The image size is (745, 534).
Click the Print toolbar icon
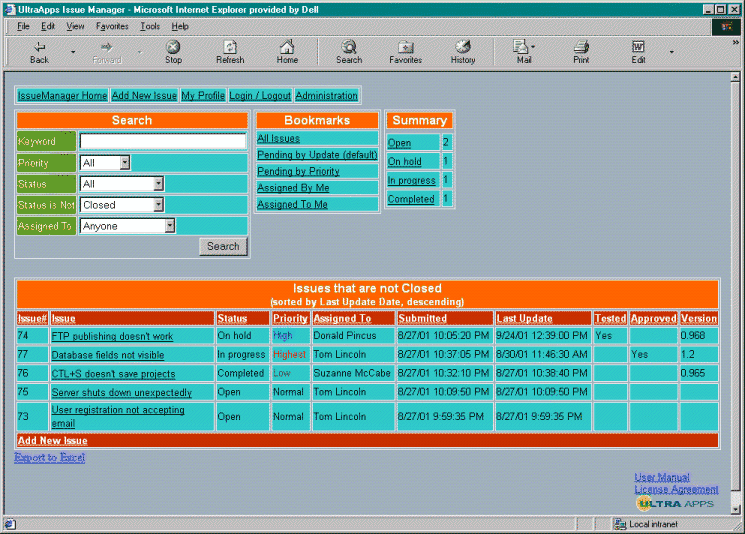pos(581,52)
